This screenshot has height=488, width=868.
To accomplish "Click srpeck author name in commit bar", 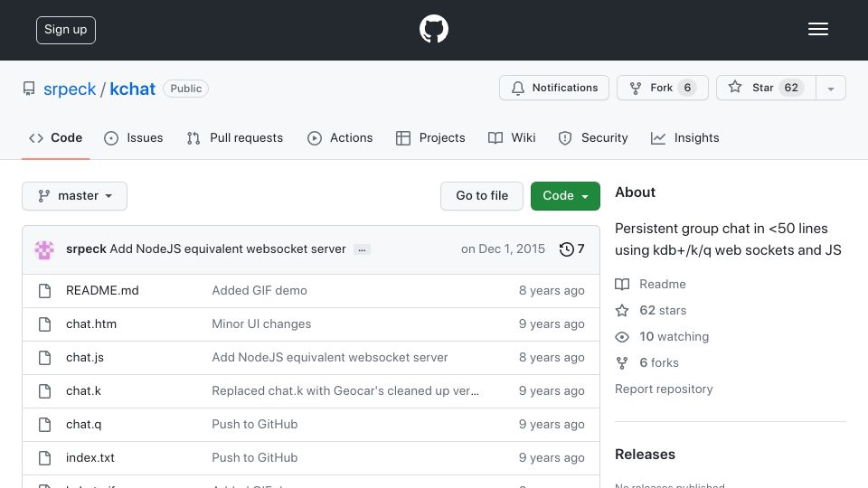I will [86, 249].
